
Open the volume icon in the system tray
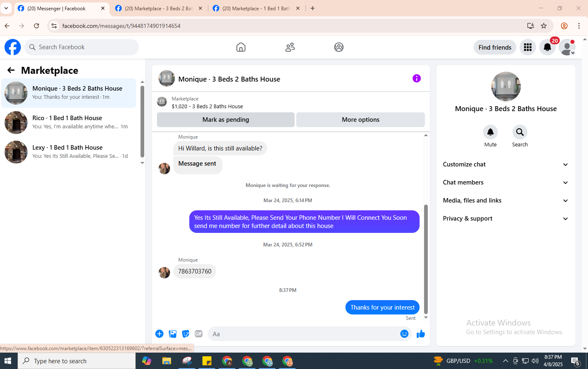[x=535, y=361]
